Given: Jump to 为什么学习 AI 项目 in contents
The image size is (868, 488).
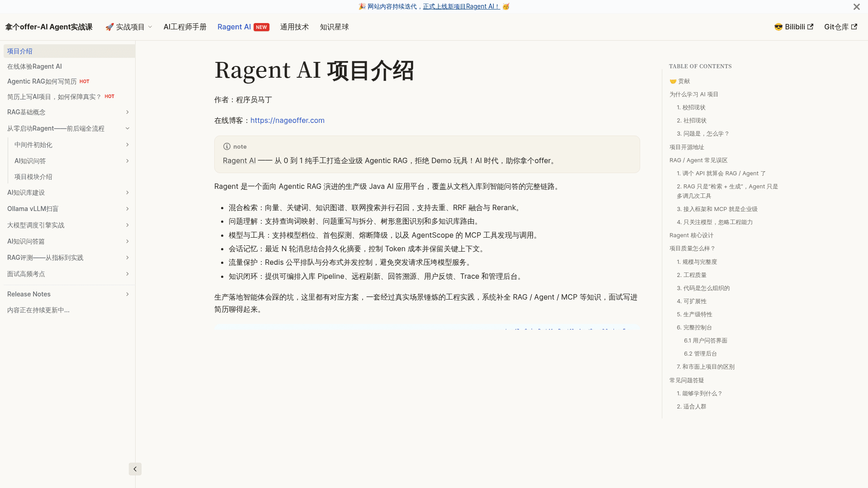Looking at the screenshot, I should pyautogui.click(x=693, y=94).
